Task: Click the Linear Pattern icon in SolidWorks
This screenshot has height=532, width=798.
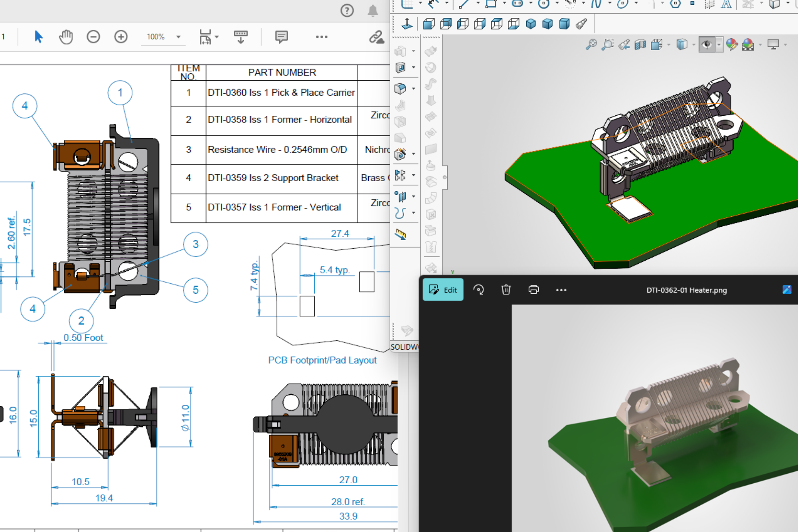Action: coord(400,175)
